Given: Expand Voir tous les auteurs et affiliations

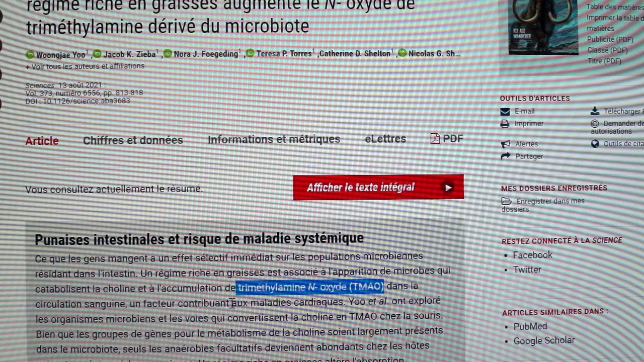Looking at the screenshot, I should [85, 66].
